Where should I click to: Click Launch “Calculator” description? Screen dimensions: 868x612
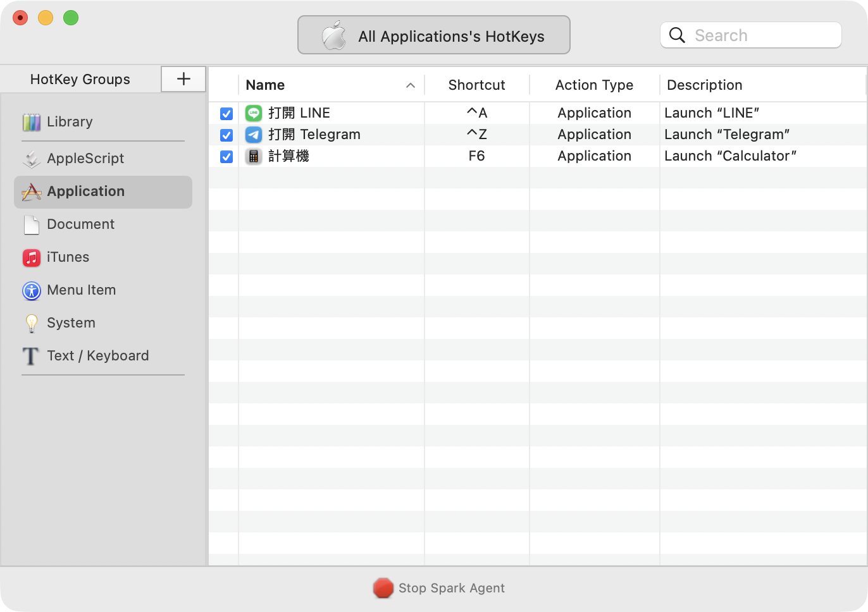pos(730,156)
